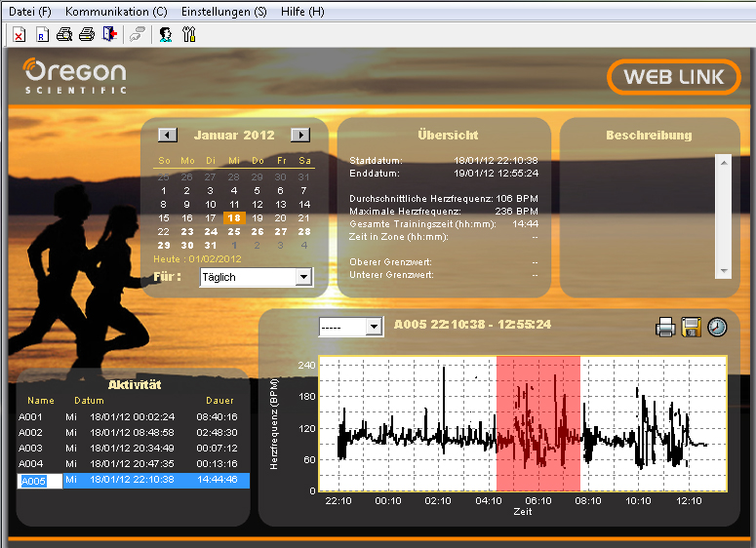Click the Beschreibung scrollbar down arrow
The image size is (756, 548).
click(x=724, y=271)
